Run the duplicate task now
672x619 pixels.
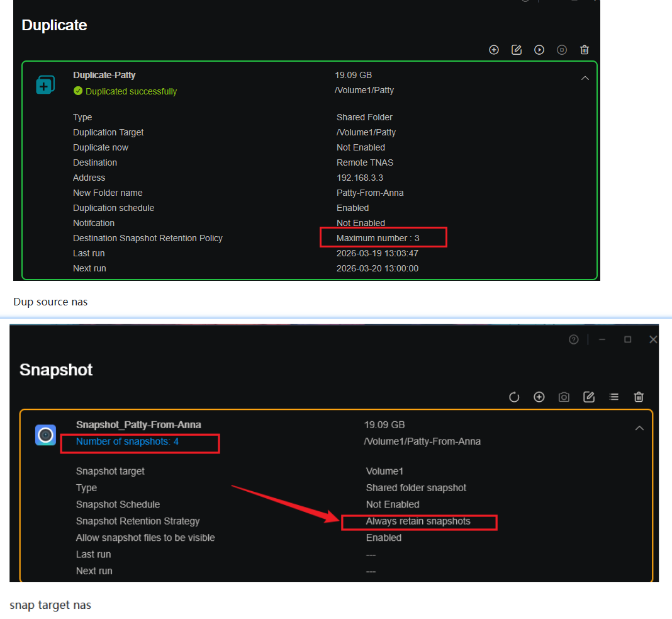(x=539, y=50)
